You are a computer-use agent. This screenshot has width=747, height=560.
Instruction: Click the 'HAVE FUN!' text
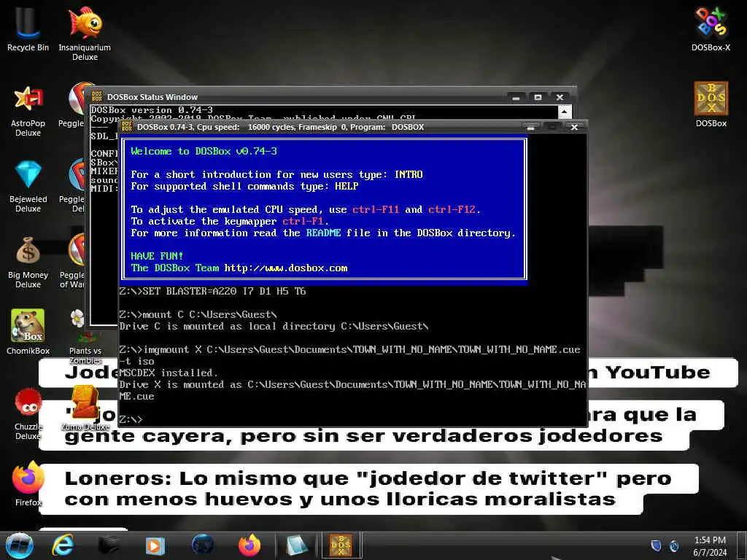(157, 256)
